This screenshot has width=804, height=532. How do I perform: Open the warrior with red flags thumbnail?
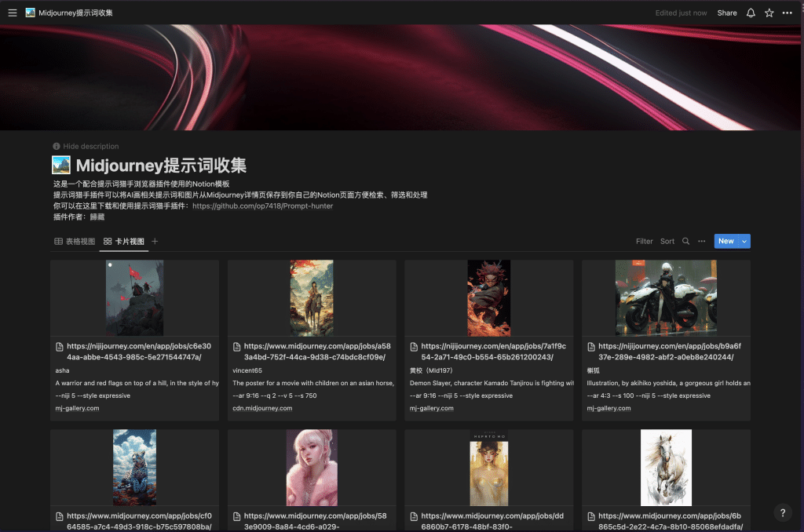[134, 297]
